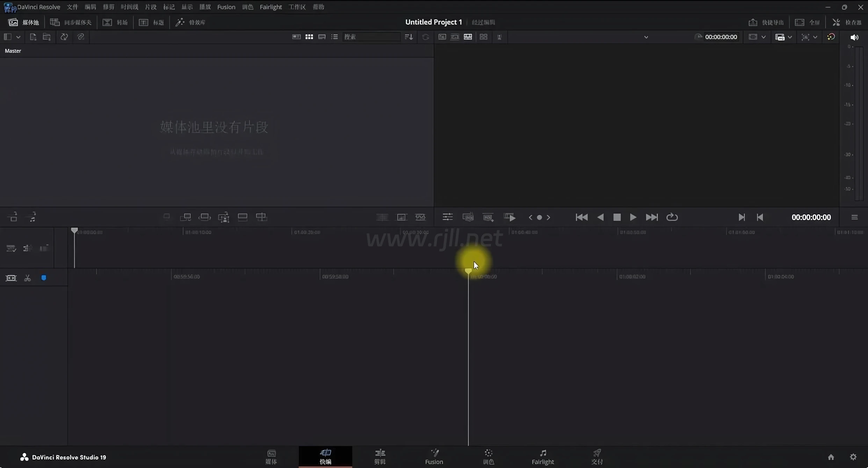Expand the bin list layout dropdown arrow
Image resolution: width=868 pixels, height=468 pixels.
point(18,37)
